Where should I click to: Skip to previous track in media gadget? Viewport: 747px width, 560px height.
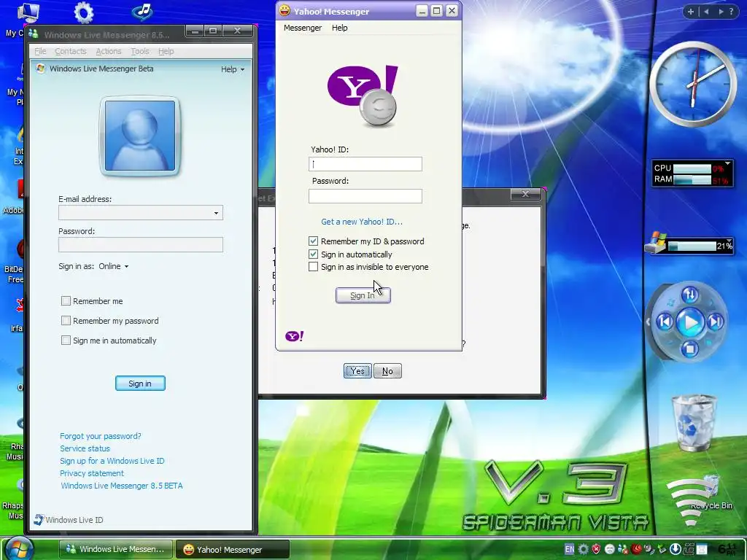(665, 322)
